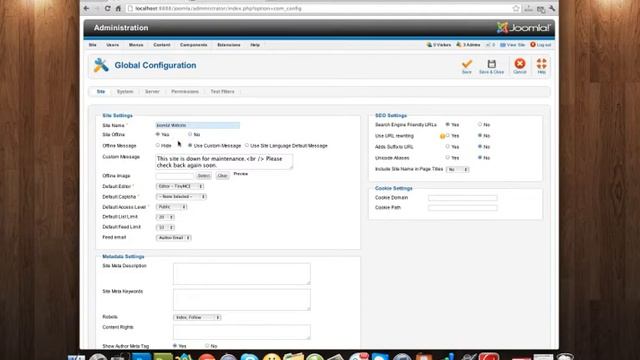Viewport: 640px width, 360px height.
Task: Open Include Site Name in Page Titles dropdown
Action: (x=458, y=169)
